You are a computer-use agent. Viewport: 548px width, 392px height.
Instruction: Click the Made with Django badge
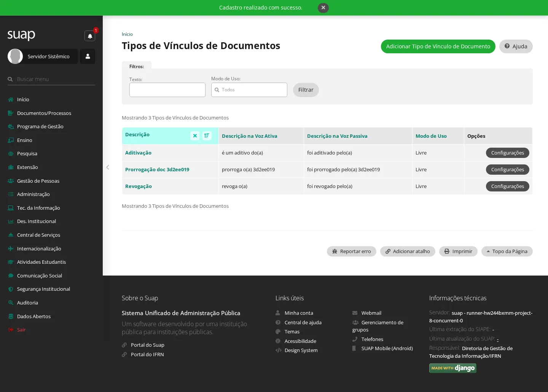pos(453,368)
